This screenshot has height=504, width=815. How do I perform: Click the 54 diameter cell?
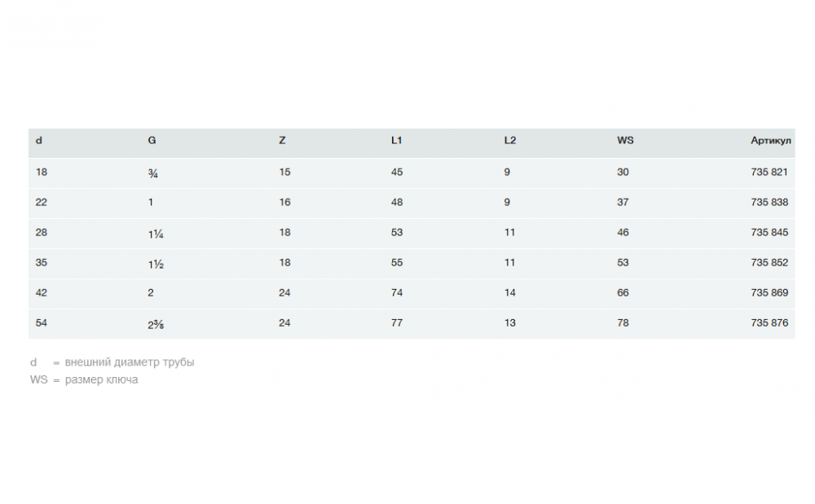(42, 323)
